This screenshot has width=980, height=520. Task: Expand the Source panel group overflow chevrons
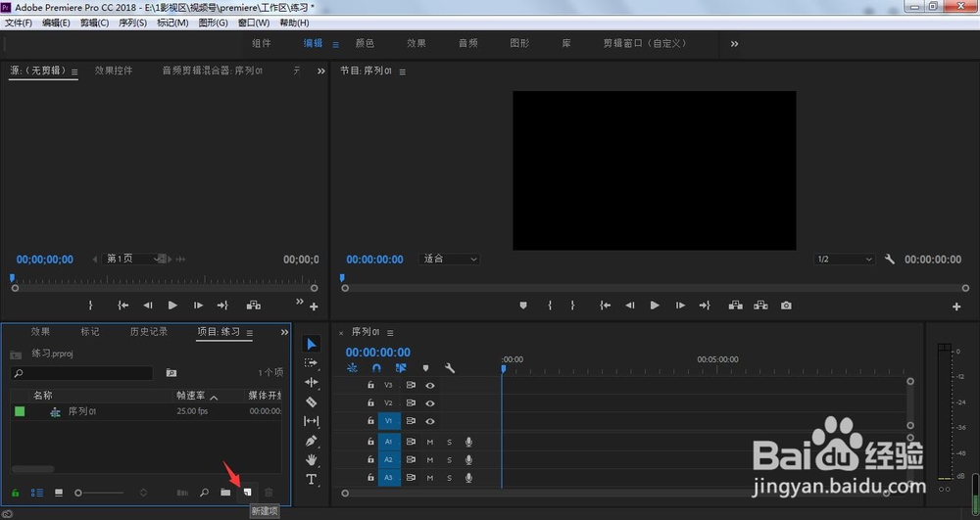tap(320, 71)
